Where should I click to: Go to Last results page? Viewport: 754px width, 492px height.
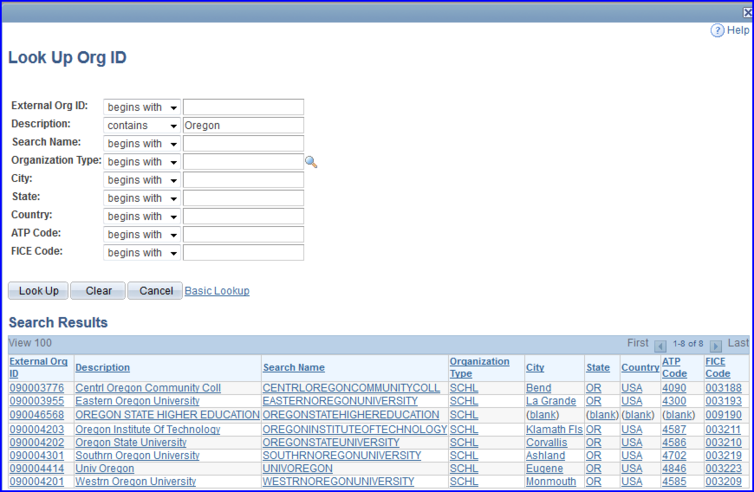pyautogui.click(x=738, y=343)
